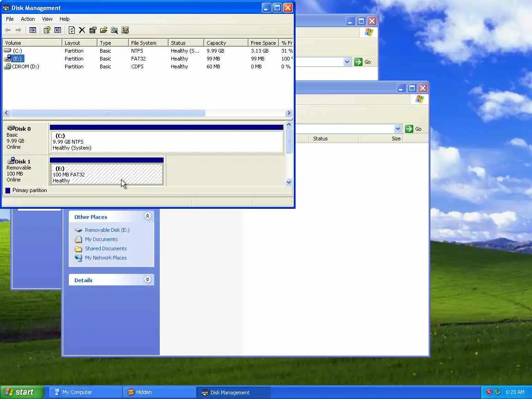Click the green Go arrow in front Explorer window
The height and width of the screenshot is (399, 532).
[409, 129]
